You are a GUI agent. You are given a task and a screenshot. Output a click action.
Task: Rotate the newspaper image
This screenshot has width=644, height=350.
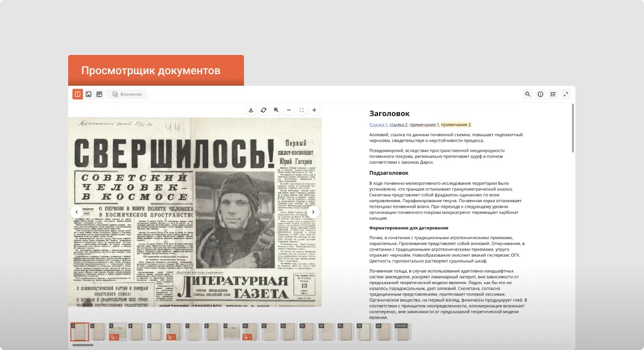264,110
